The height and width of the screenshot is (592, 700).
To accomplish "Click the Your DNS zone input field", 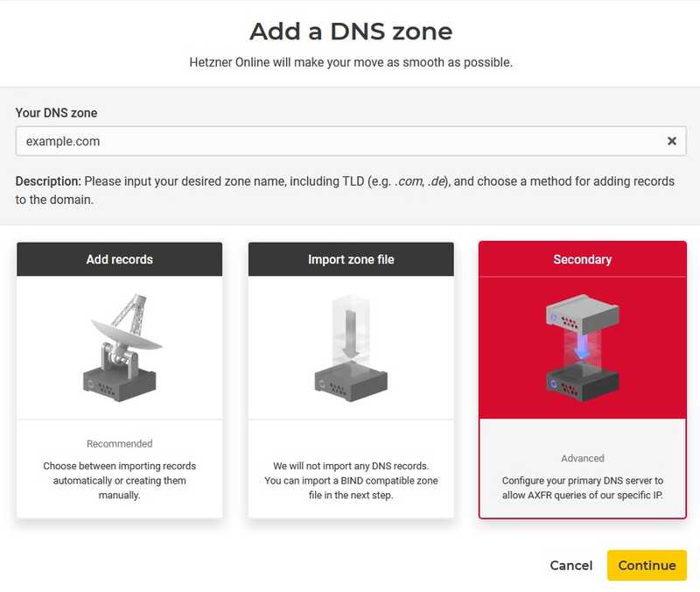I will point(351,141).
